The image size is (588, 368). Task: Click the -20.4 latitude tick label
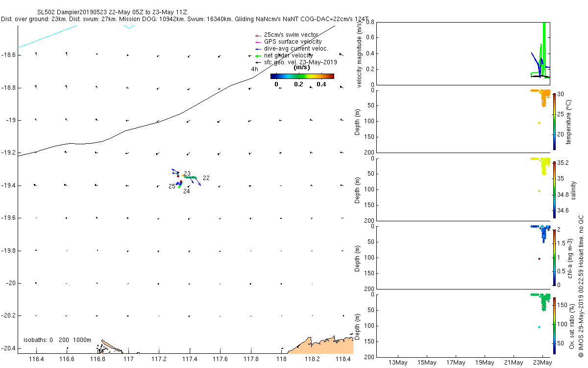(8, 348)
